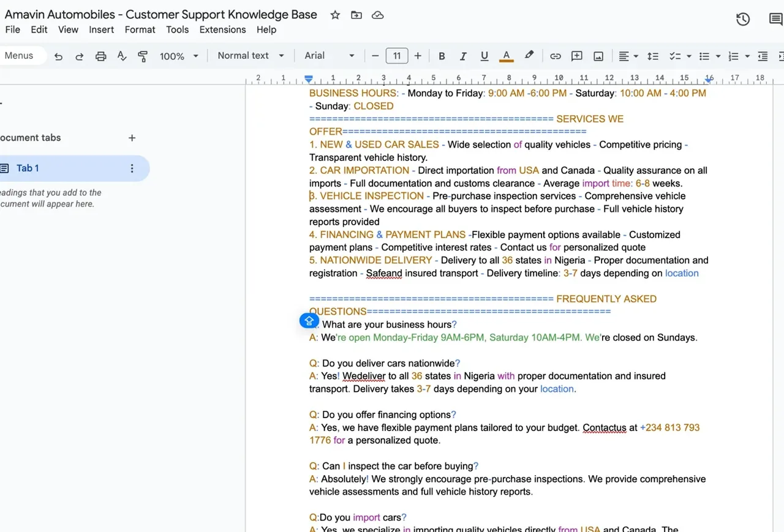Screen dimensions: 784x532
Task: Click the misspelled word 'Wedeliver'
Action: click(364, 376)
